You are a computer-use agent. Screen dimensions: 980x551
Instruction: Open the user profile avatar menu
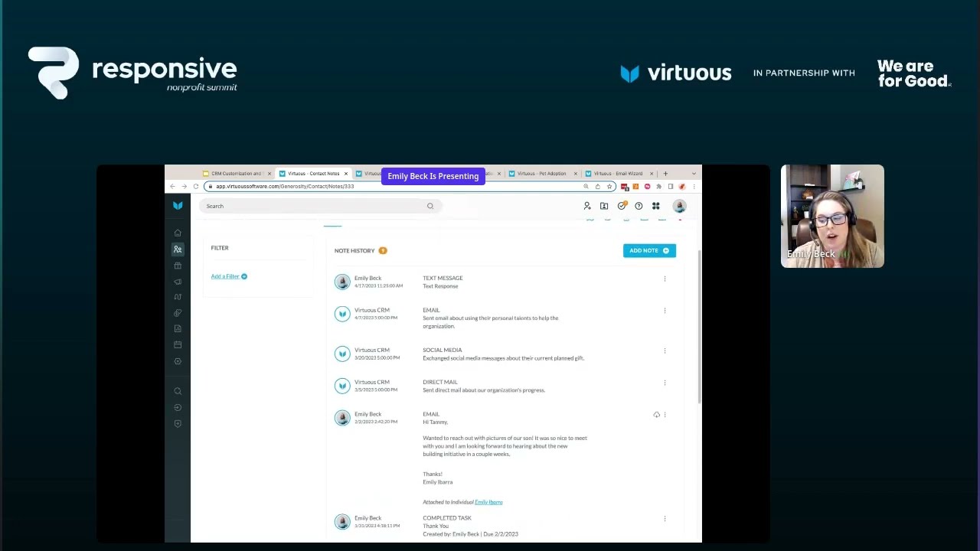click(x=679, y=206)
